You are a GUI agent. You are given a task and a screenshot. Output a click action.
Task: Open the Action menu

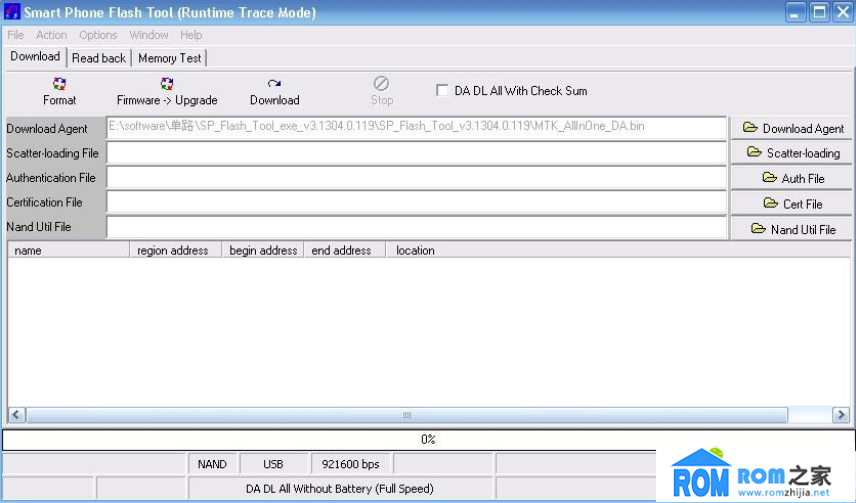[x=51, y=35]
